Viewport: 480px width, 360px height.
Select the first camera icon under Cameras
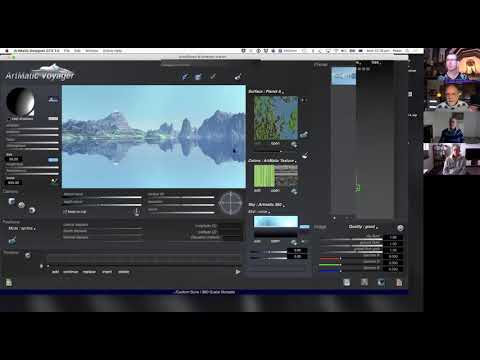click(x=12, y=201)
